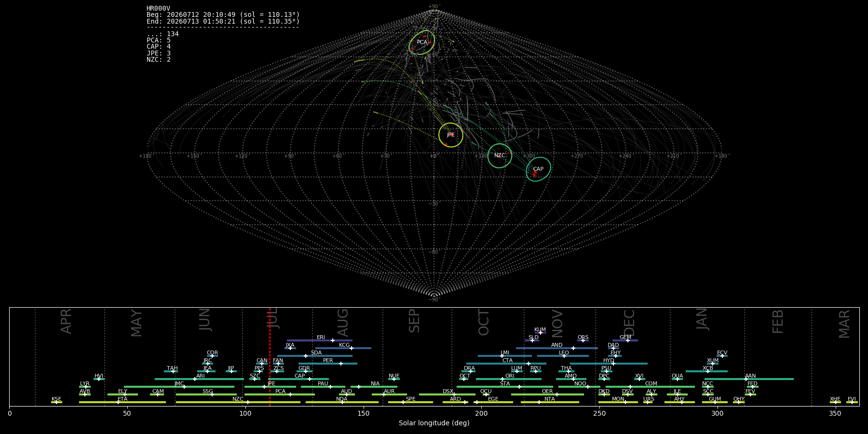Click the PCA: 5 count entry
868x434 pixels.
159,41
